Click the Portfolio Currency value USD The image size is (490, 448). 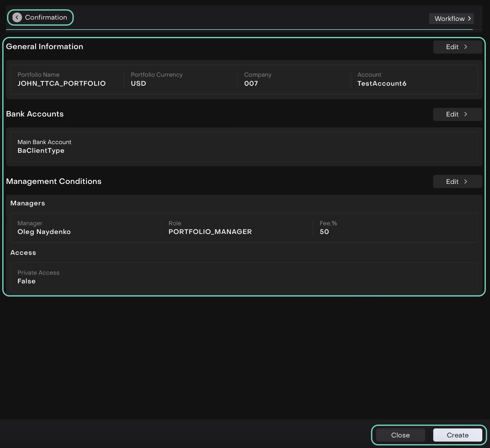(138, 83)
